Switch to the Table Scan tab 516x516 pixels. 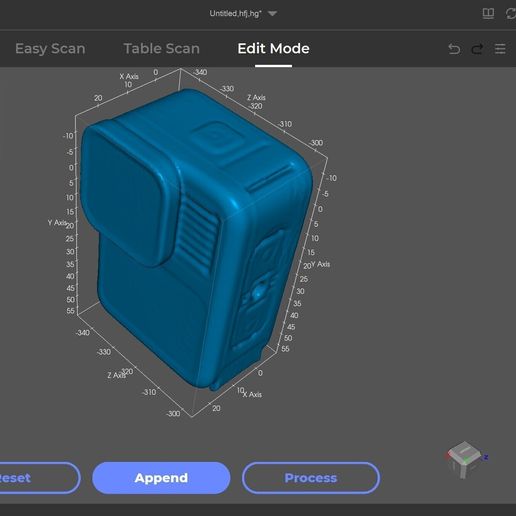[x=162, y=49]
